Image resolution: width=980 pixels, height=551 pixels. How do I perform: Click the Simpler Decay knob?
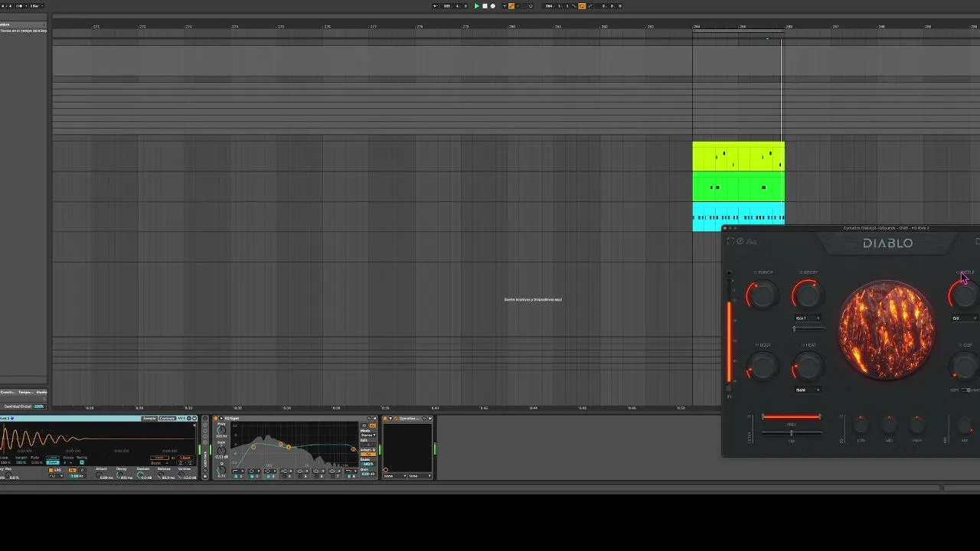pos(119,474)
